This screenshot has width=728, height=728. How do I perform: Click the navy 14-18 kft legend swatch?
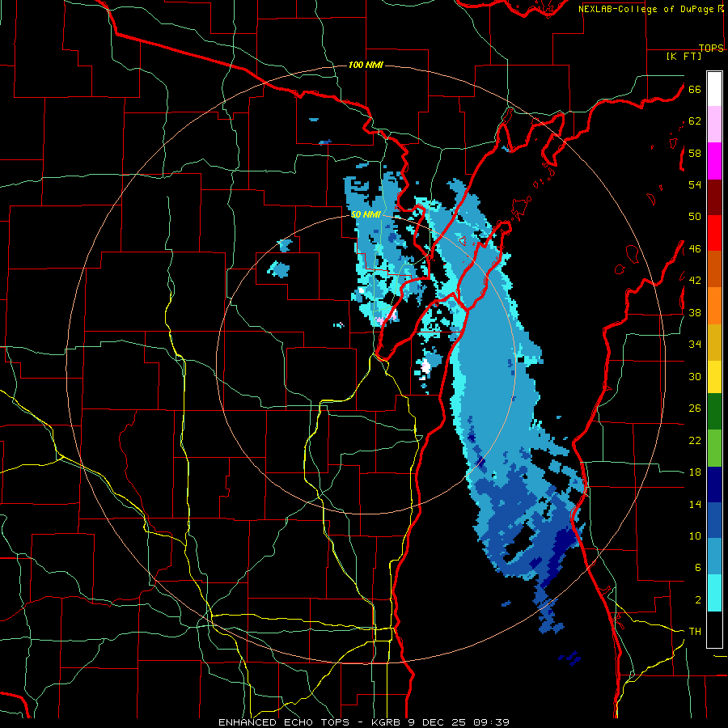point(714,485)
